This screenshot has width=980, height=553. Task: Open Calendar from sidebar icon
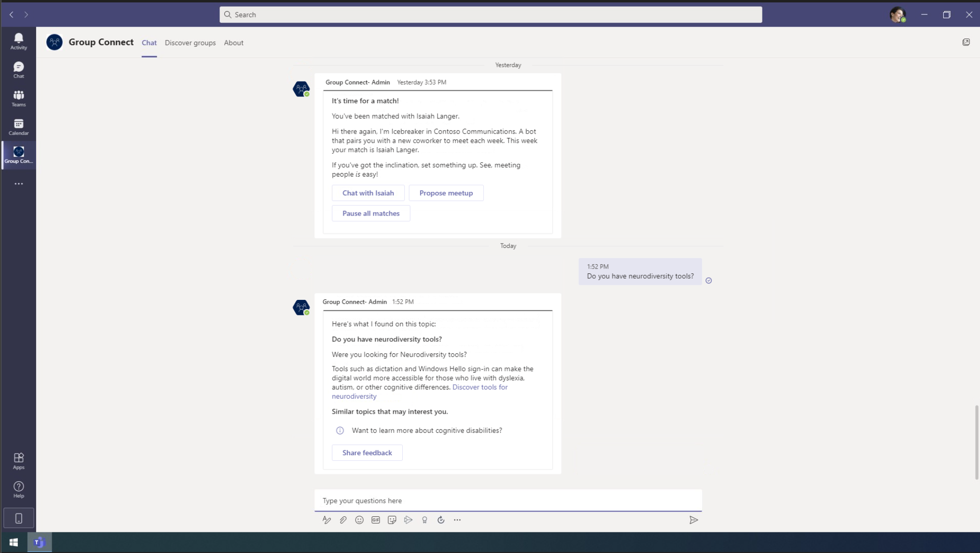(18, 126)
